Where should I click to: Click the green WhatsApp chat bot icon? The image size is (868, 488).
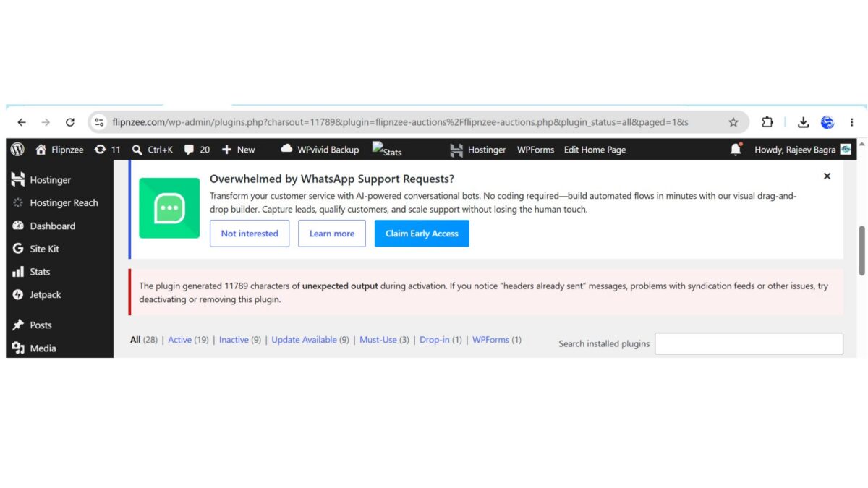169,208
